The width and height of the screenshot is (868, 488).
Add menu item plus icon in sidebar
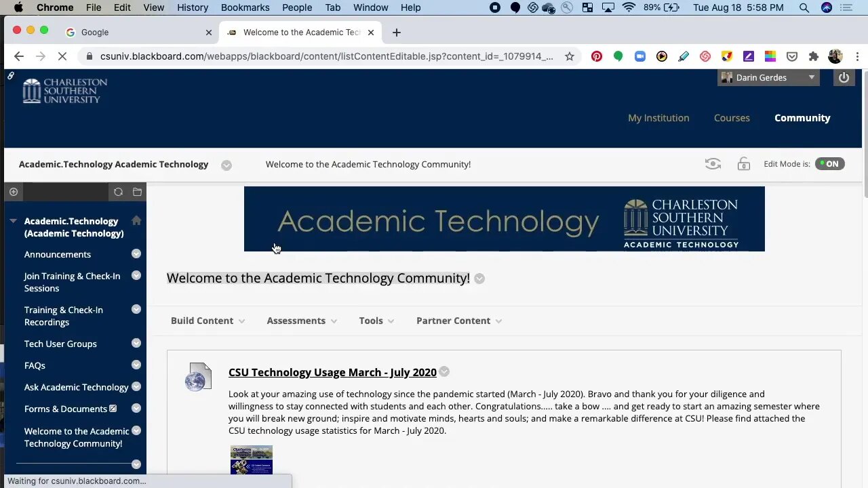[14, 192]
